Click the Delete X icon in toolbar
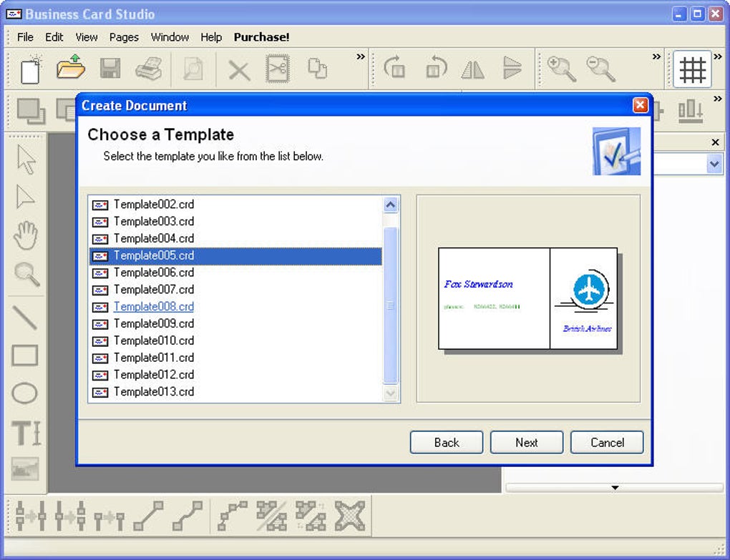The image size is (730, 560). tap(239, 71)
